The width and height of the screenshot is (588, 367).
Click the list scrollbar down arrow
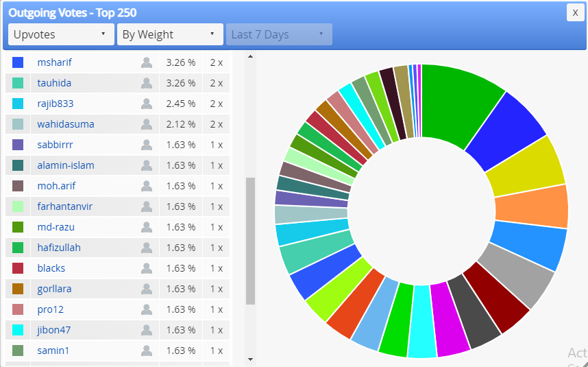pos(251,359)
